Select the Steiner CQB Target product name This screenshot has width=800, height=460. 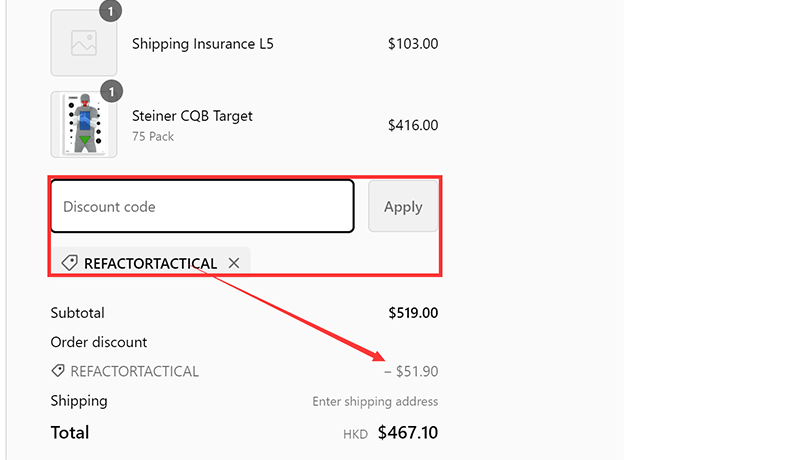coord(192,116)
